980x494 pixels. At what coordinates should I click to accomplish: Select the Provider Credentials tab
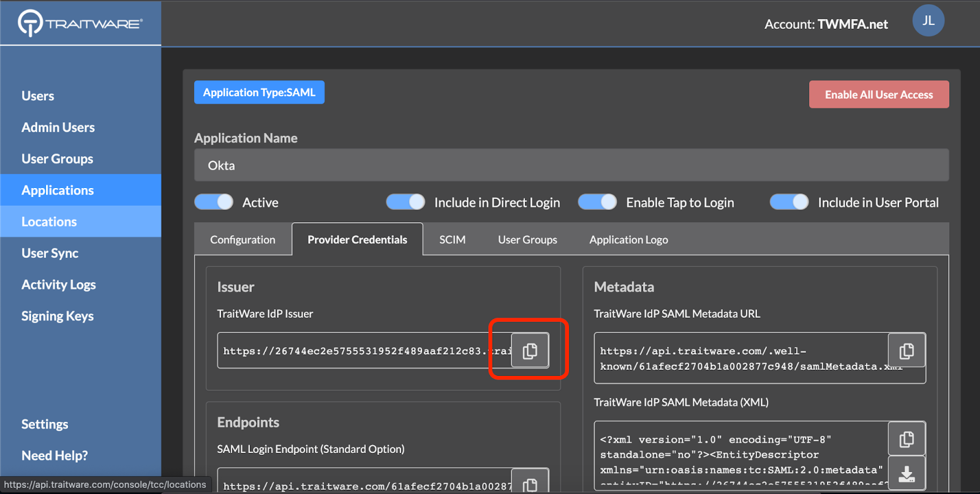(357, 239)
